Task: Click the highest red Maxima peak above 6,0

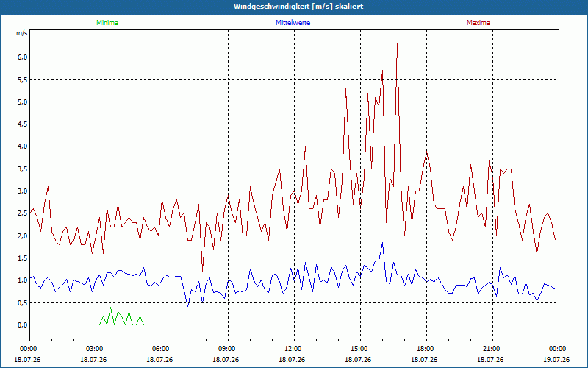Action: click(397, 44)
